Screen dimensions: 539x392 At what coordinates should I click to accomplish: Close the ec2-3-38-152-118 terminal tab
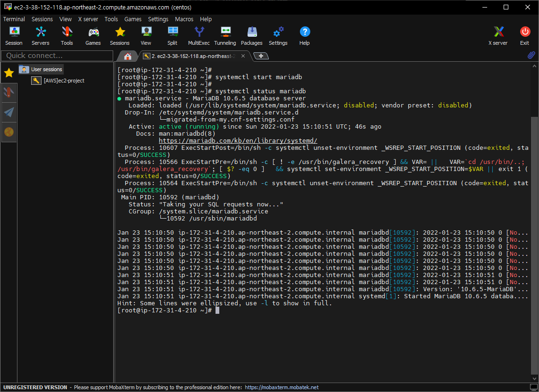[243, 56]
